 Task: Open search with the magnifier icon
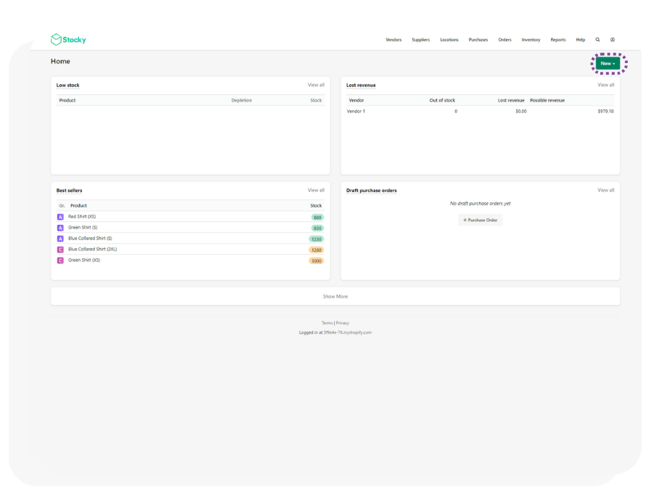click(x=598, y=40)
